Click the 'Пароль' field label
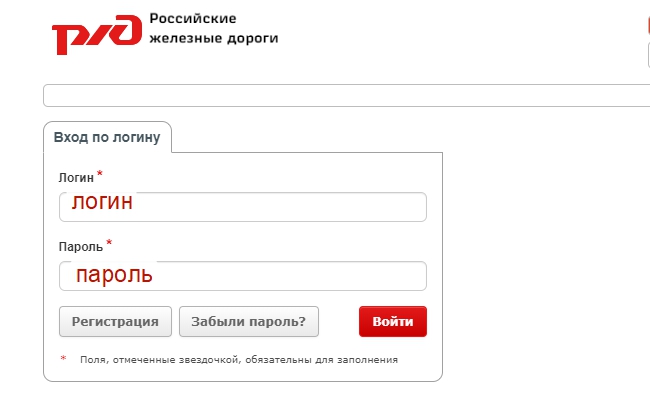Image resolution: width=650 pixels, height=400 pixels. 80,246
